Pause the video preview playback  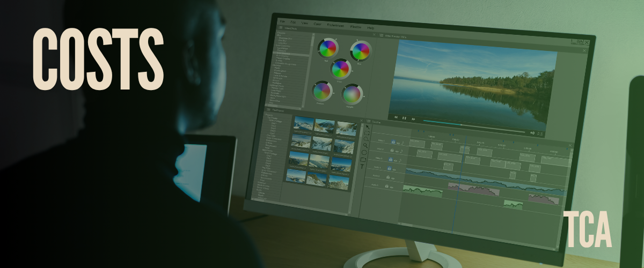[404, 118]
